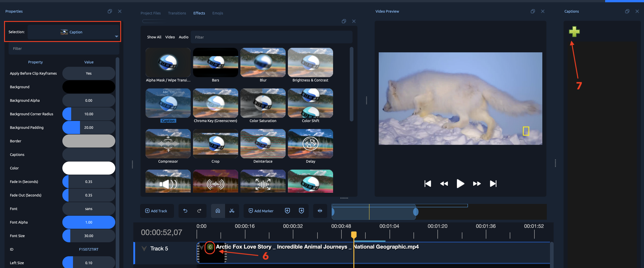Viewport: 644px width, 268px height.
Task: Click the caption effect C badge on clip
Action: pos(210,247)
